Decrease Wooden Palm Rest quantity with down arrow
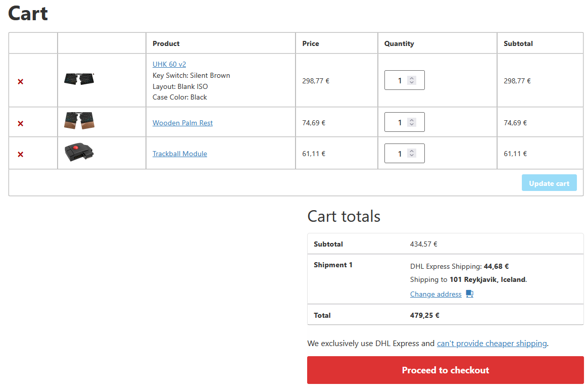The image size is (588, 388). 412,125
